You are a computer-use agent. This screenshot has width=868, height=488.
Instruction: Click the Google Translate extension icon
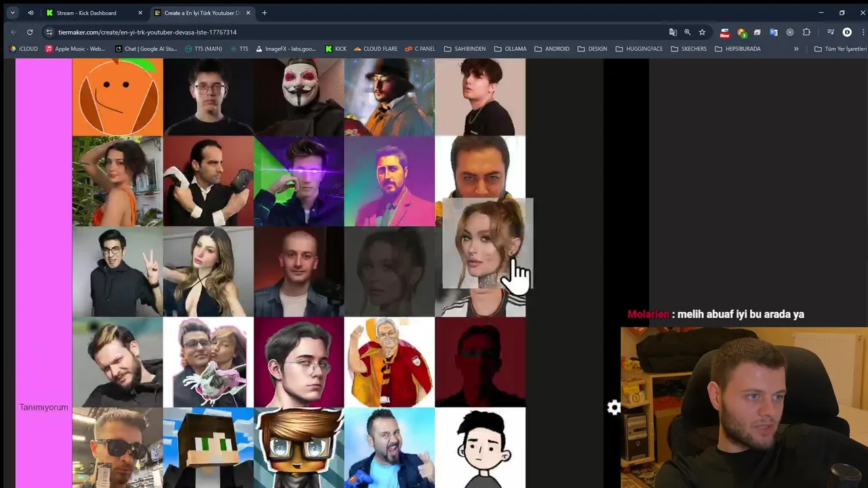[x=774, y=32]
